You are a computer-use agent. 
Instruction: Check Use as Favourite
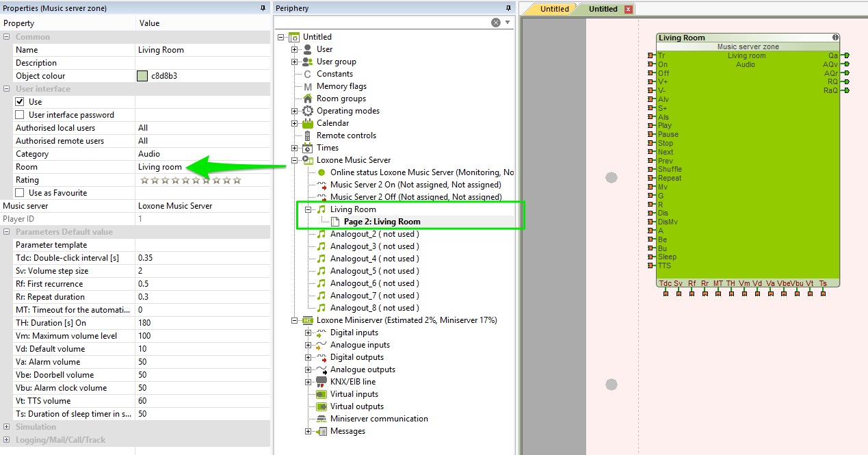(20, 193)
